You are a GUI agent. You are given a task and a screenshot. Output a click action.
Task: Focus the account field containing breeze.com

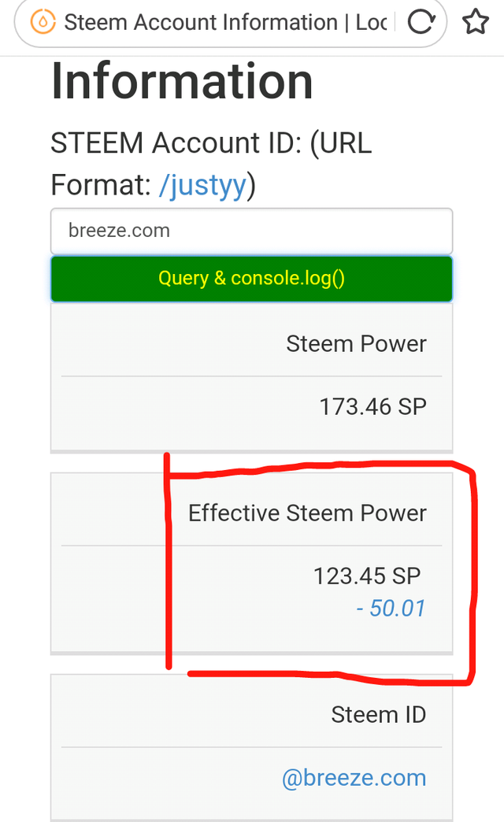251,231
